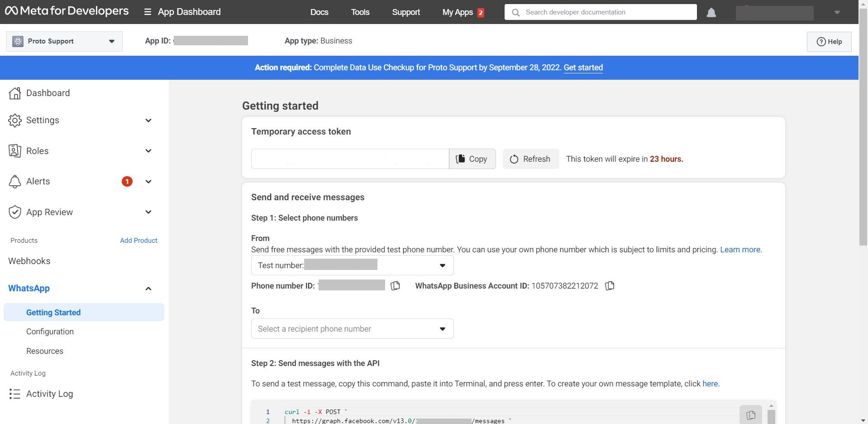Click the 23 hours expiry text
Viewport: 868px width, 424px height.
666,159
